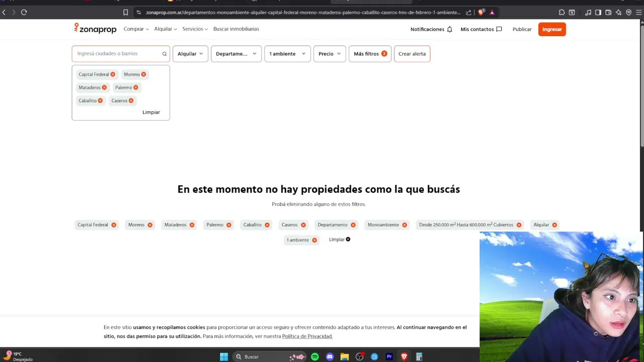
Task: Open Spotify from the taskbar
Action: [315, 356]
